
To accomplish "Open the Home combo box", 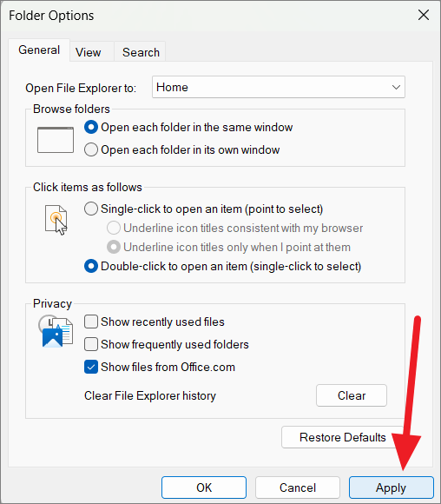I will click(x=279, y=87).
